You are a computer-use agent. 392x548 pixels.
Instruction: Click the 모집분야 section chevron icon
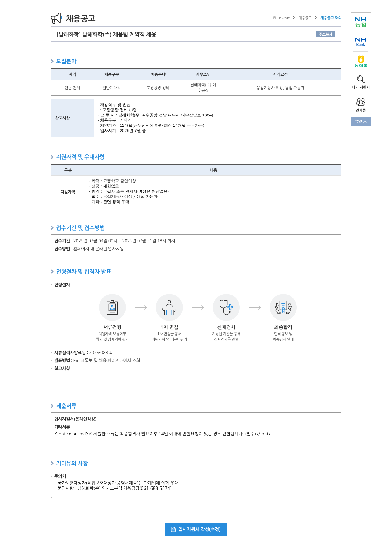pos(52,61)
